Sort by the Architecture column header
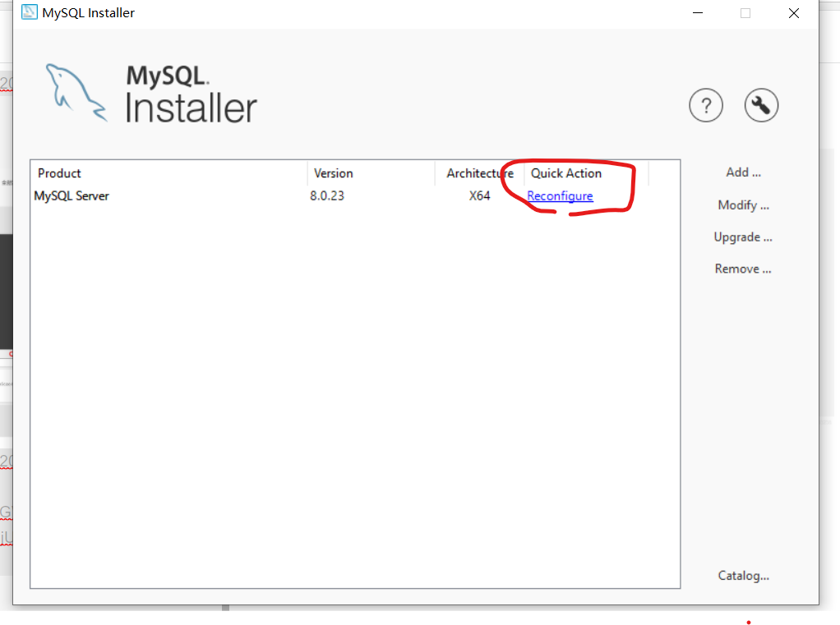This screenshot has height=625, width=840. (479, 173)
